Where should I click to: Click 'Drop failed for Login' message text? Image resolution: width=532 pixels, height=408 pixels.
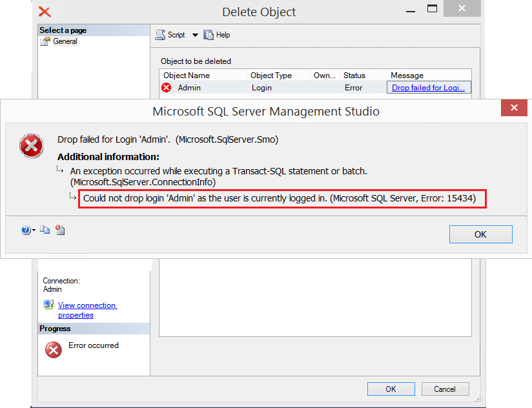[x=168, y=139]
